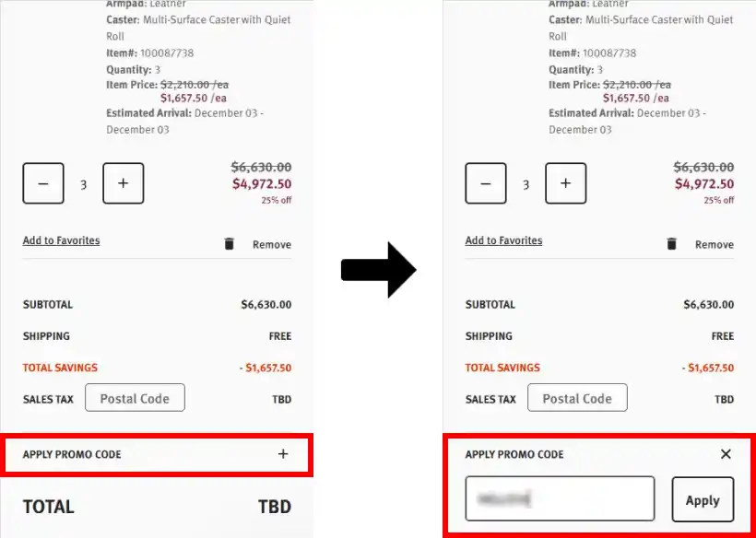Image resolution: width=756 pixels, height=538 pixels.
Task: Click the collapsed Apply Promo Code label
Action: click(x=72, y=454)
